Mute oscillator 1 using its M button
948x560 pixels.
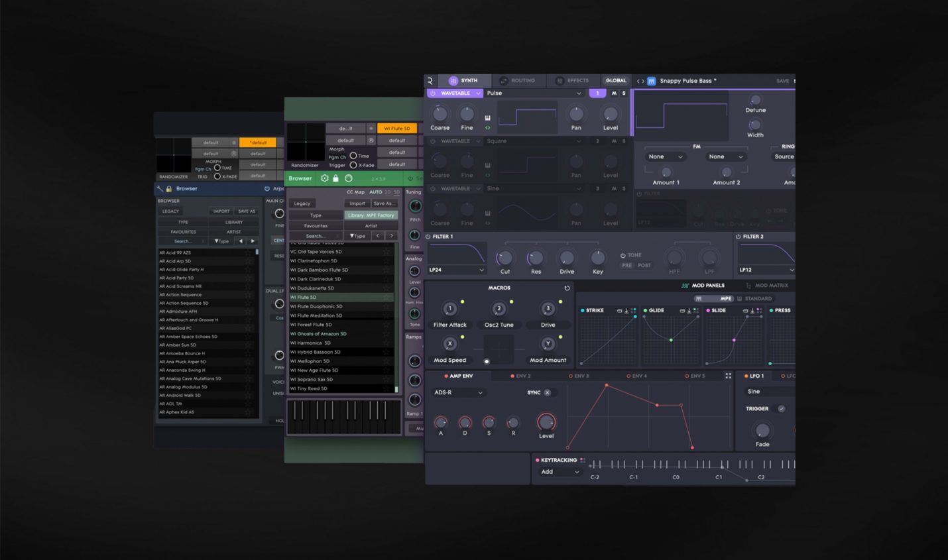614,93
